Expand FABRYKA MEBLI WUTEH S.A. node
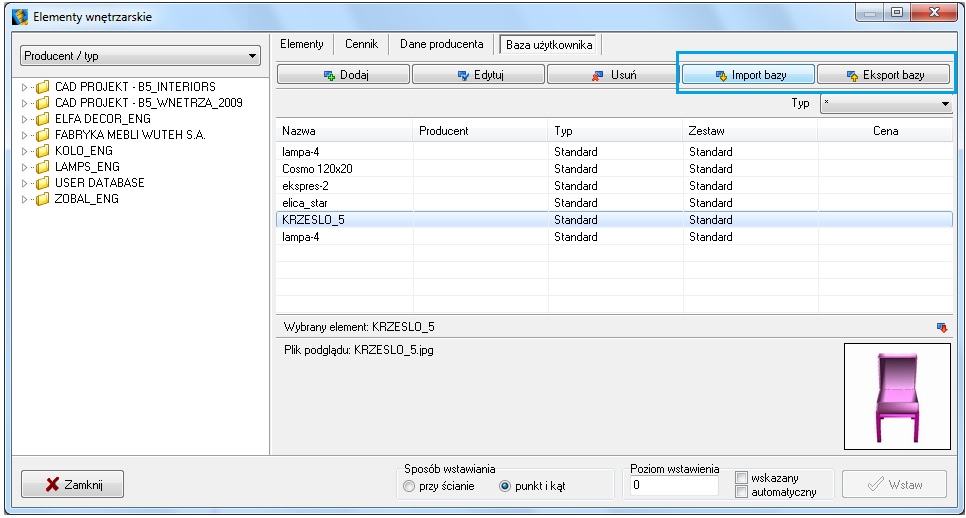 point(25,135)
